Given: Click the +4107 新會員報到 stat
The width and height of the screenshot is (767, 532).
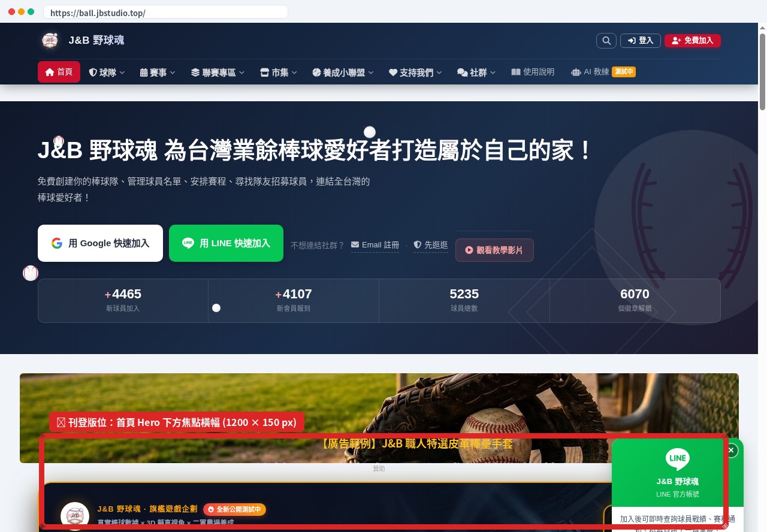Looking at the screenshot, I should 294,301.
